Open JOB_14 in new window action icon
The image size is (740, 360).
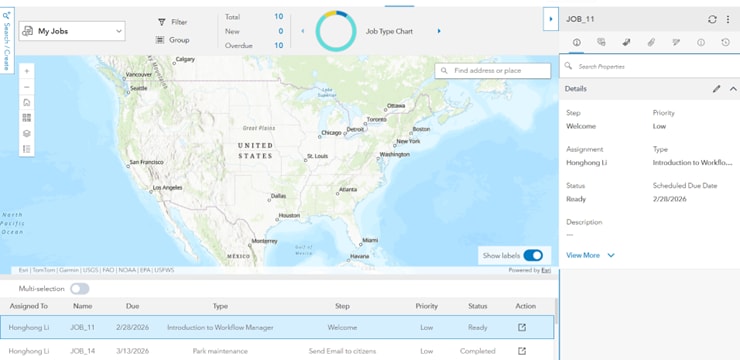point(522,351)
